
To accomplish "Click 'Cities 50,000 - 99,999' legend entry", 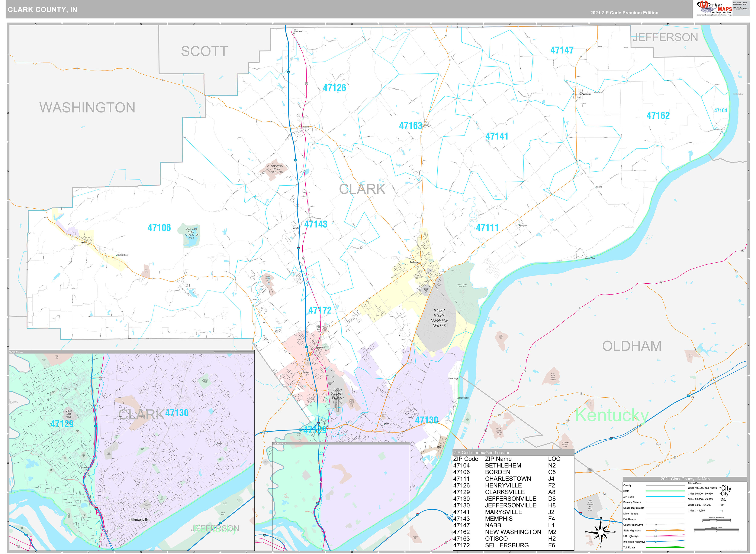I will [x=700, y=494].
